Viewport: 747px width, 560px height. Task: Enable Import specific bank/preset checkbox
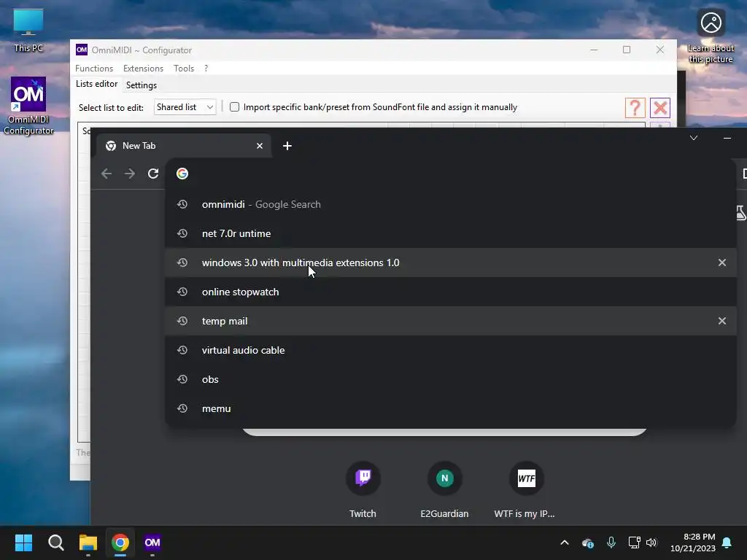click(234, 107)
